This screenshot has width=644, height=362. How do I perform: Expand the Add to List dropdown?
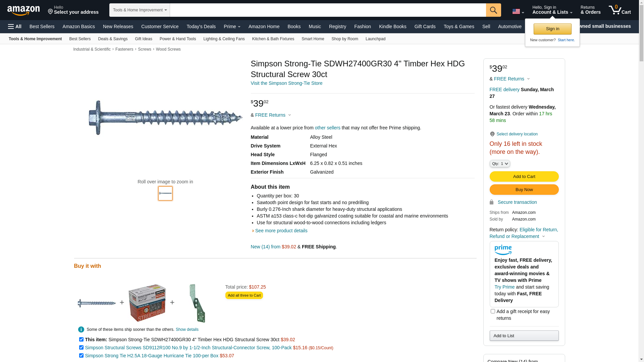point(524,336)
